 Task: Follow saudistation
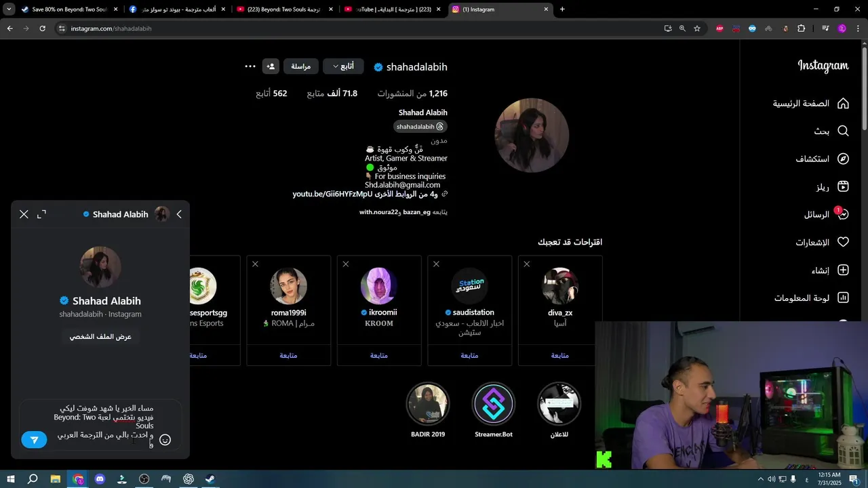tap(469, 355)
